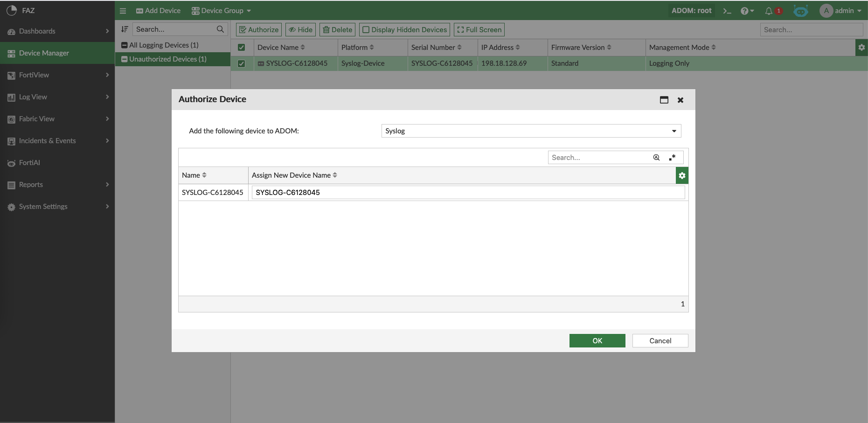Toggle the sidebar hamburger menu icon
This screenshot has height=423, width=868.
[123, 11]
